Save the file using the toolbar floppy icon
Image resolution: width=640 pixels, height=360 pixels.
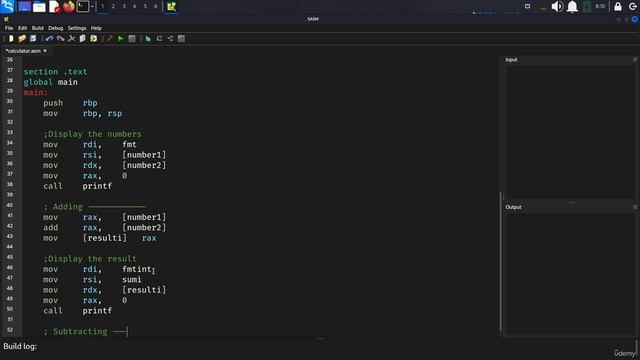click(x=33, y=38)
